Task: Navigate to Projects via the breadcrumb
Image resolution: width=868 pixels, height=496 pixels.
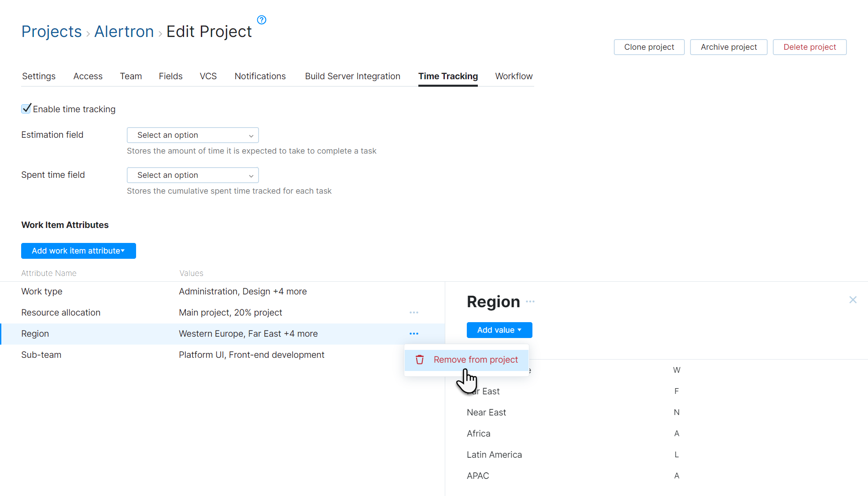Action: 51,31
